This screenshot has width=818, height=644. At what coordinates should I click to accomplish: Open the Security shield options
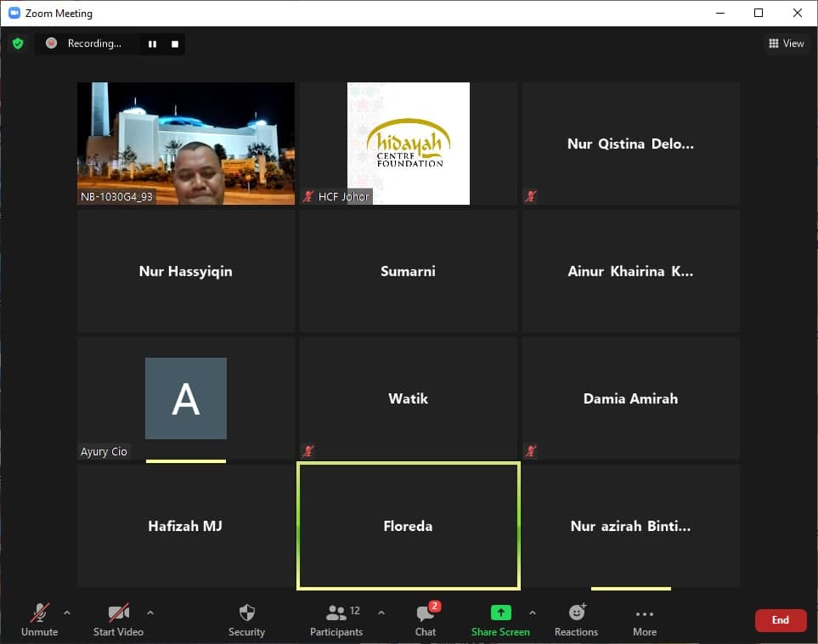(246, 619)
